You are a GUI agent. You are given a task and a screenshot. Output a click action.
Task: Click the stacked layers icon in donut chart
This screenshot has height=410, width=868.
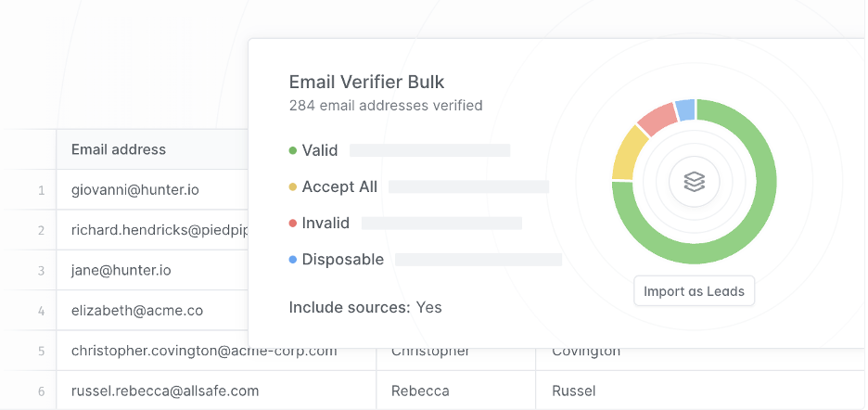click(x=695, y=182)
